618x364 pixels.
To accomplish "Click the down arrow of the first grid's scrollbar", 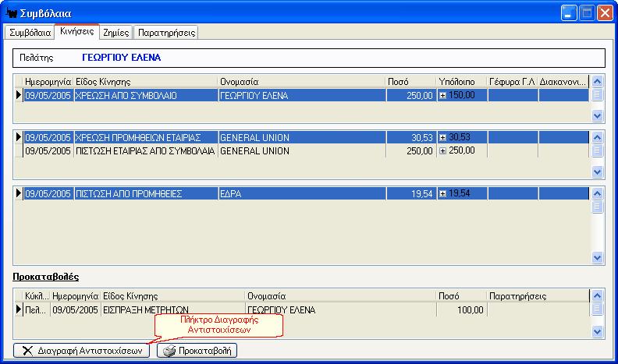I will point(598,115).
